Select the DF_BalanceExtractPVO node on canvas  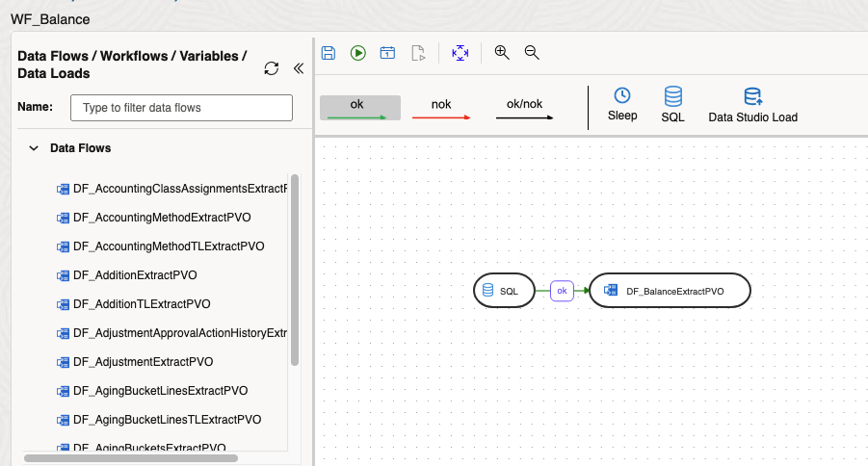coord(669,291)
